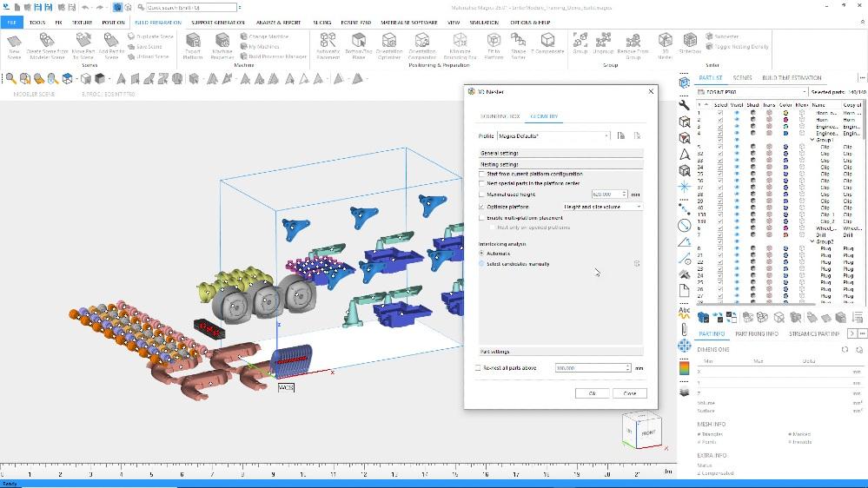Click the distance measurement sidebar icon
The width and height of the screenshot is (868, 488).
pyautogui.click(x=684, y=209)
